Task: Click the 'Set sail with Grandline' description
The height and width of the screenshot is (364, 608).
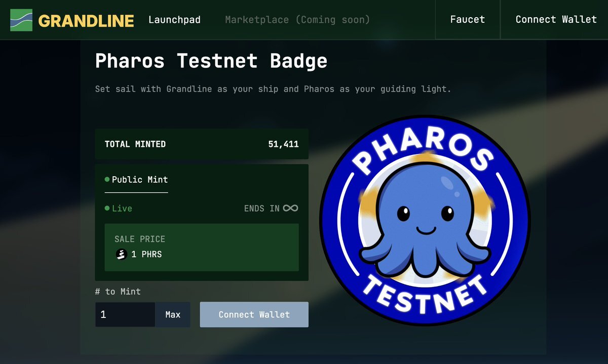Action: point(273,89)
